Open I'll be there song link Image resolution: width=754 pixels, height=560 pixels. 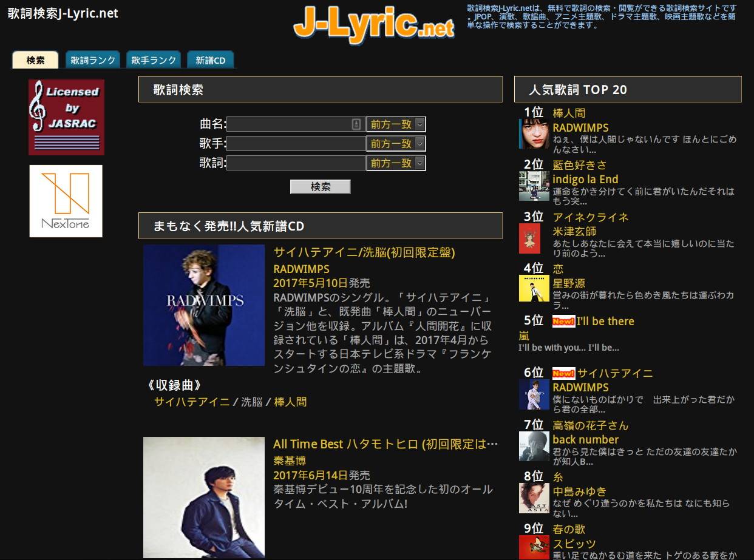[x=605, y=322]
